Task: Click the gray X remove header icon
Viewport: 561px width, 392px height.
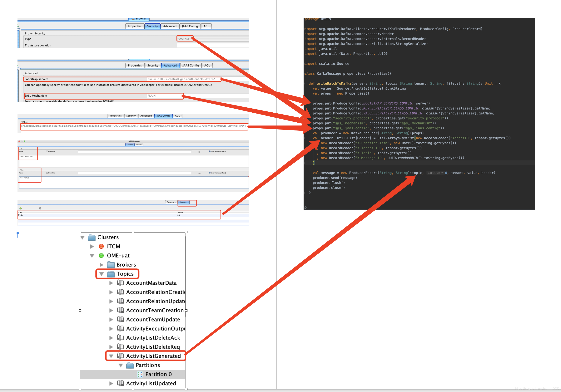Action: tap(40, 208)
